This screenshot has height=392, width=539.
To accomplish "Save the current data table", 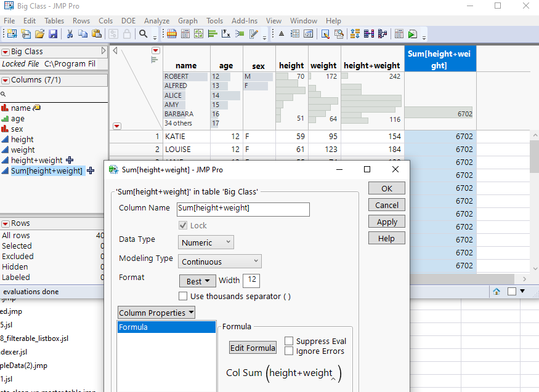I will (x=53, y=34).
